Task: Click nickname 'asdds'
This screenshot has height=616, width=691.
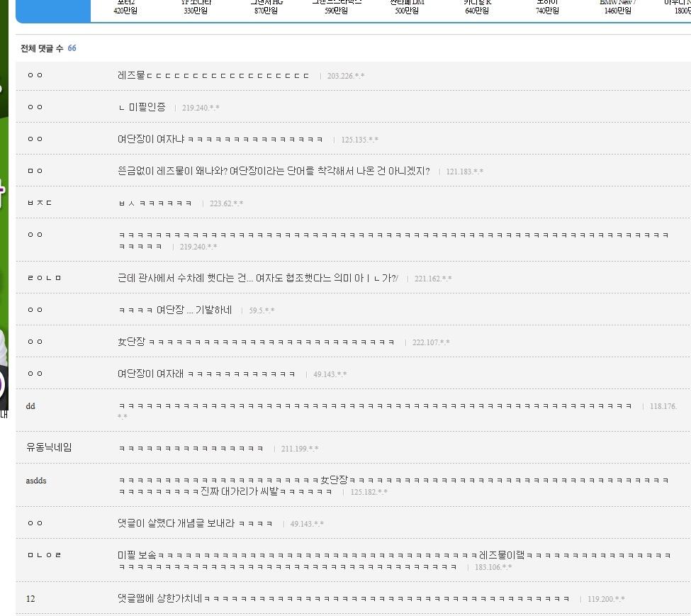Action: click(x=36, y=481)
